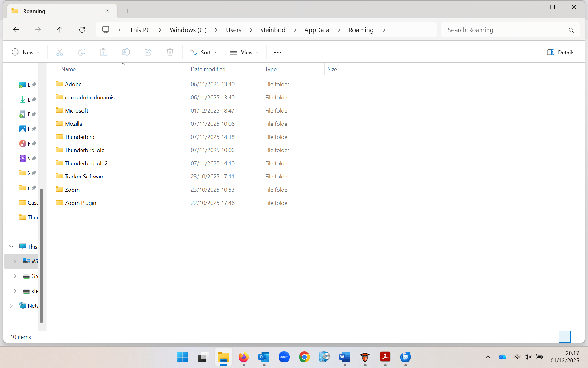
Task: Switch to large thumbnails view
Action: pos(576,336)
